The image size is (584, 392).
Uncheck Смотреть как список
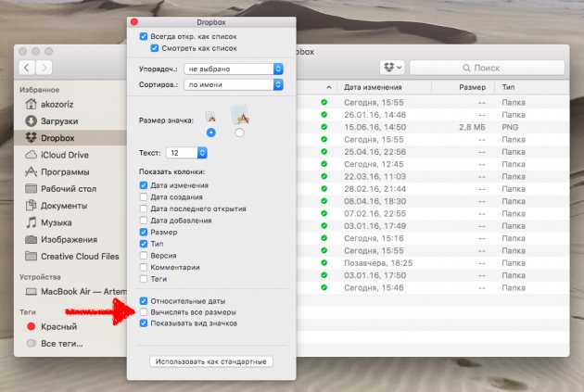[154, 48]
